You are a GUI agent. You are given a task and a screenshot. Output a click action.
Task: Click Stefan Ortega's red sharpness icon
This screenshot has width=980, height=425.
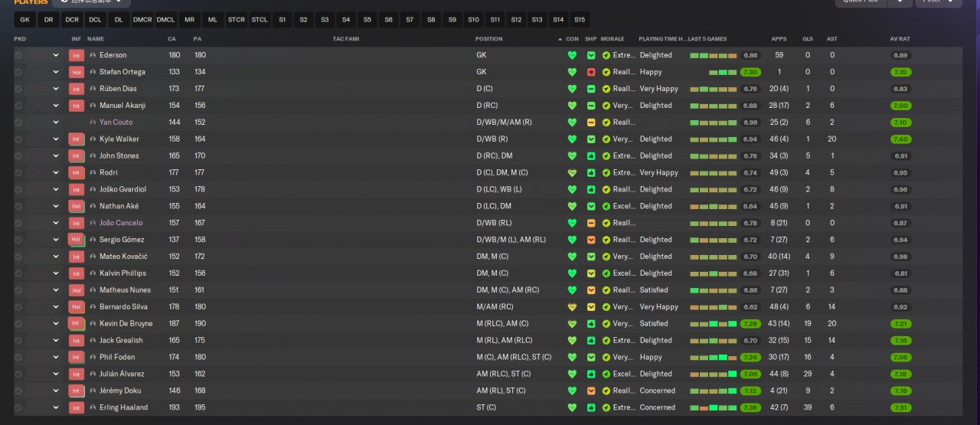(x=591, y=72)
